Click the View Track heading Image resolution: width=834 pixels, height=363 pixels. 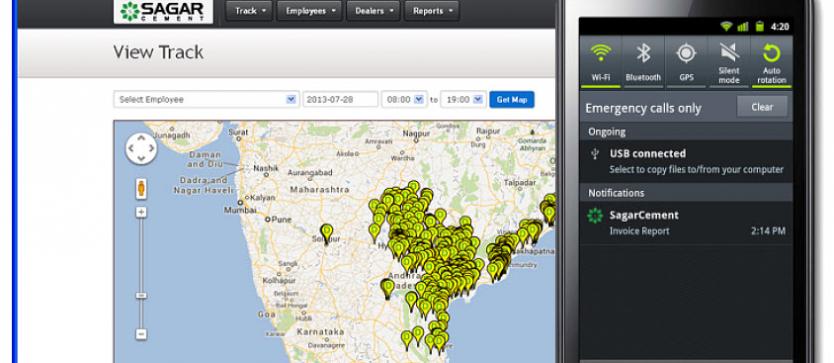158,52
